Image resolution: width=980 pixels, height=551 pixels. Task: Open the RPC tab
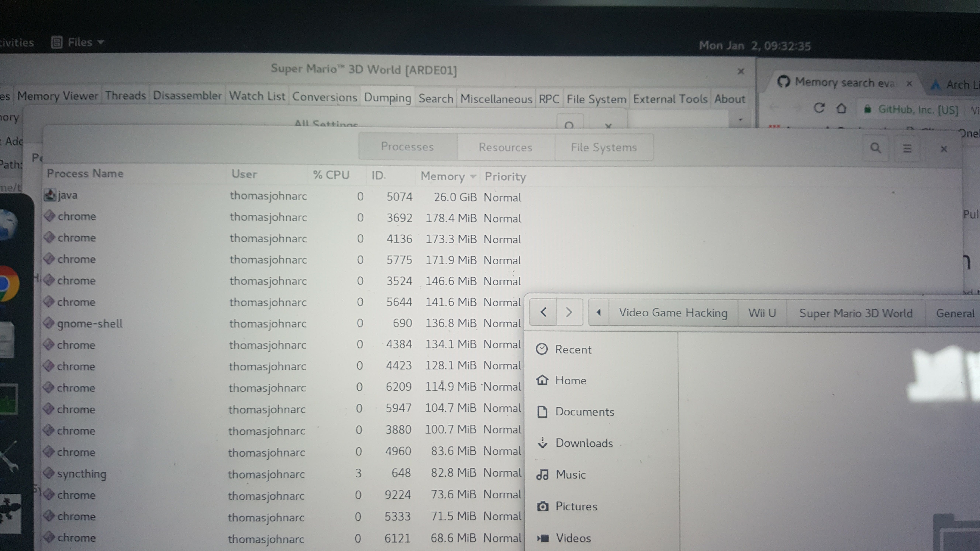(x=549, y=99)
